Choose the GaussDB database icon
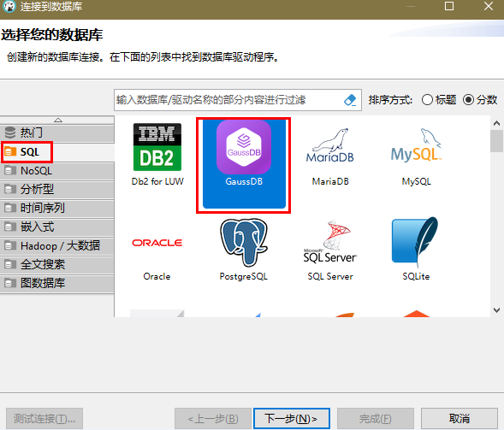Screen dimensions: 504x430 [x=244, y=147]
